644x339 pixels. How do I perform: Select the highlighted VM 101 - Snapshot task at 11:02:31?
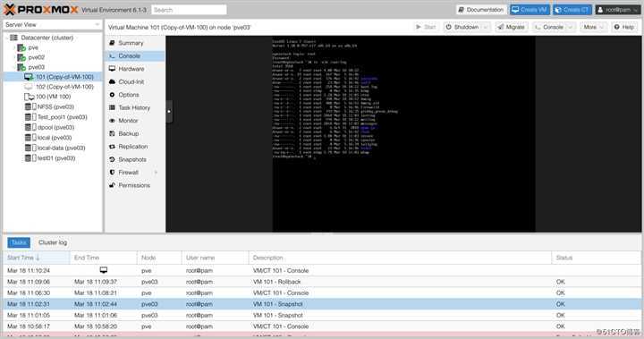point(322,304)
